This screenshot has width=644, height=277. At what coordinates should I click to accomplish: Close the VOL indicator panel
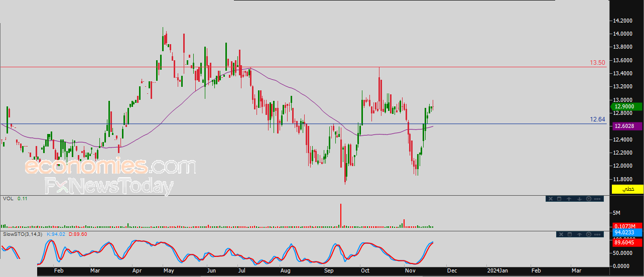click(551, 199)
